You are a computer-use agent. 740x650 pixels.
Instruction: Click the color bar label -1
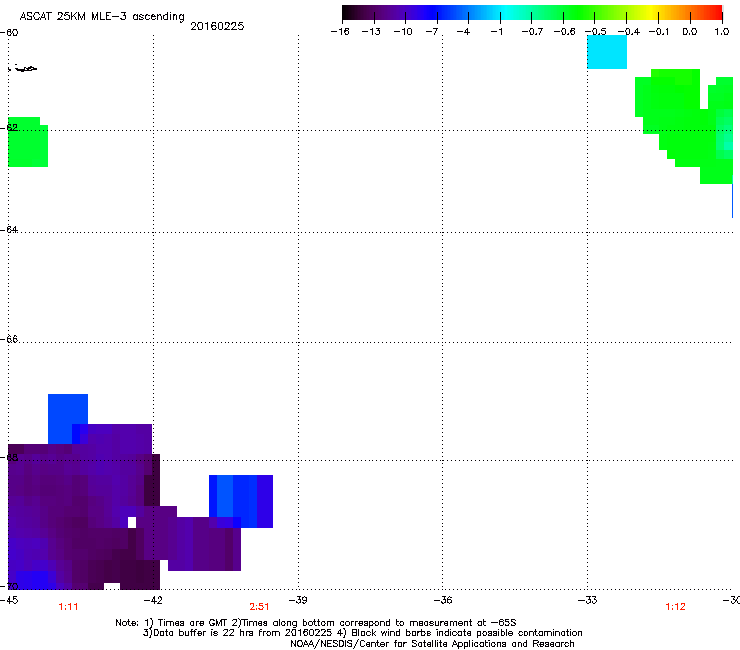pyautogui.click(x=496, y=32)
